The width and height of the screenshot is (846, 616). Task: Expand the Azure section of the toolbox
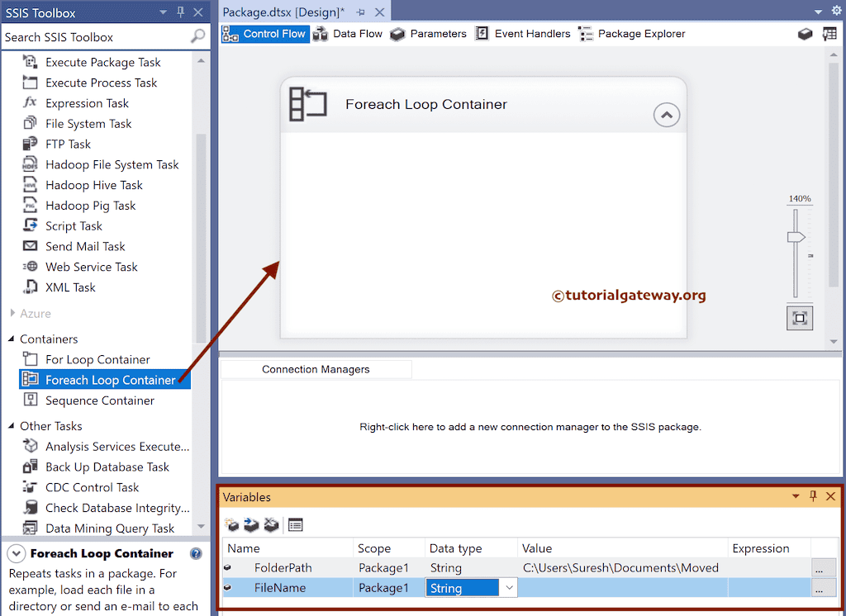[x=12, y=313]
